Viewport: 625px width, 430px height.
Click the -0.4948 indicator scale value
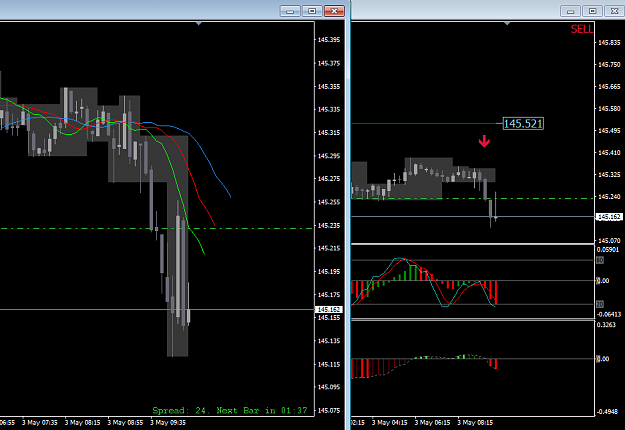pos(607,411)
